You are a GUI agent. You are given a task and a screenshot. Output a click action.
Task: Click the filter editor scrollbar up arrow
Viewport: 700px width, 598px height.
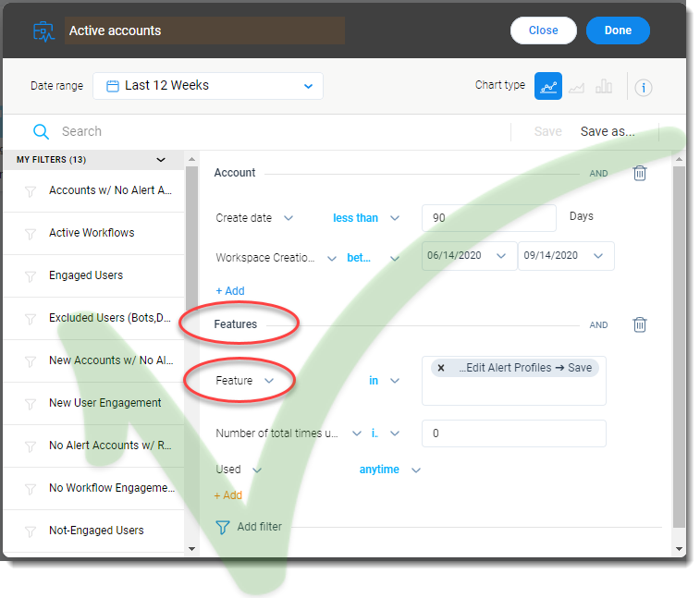(679, 159)
